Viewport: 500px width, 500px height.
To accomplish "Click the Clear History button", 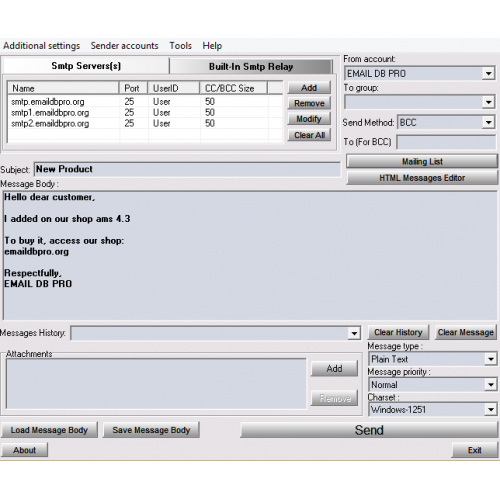I will click(398, 332).
